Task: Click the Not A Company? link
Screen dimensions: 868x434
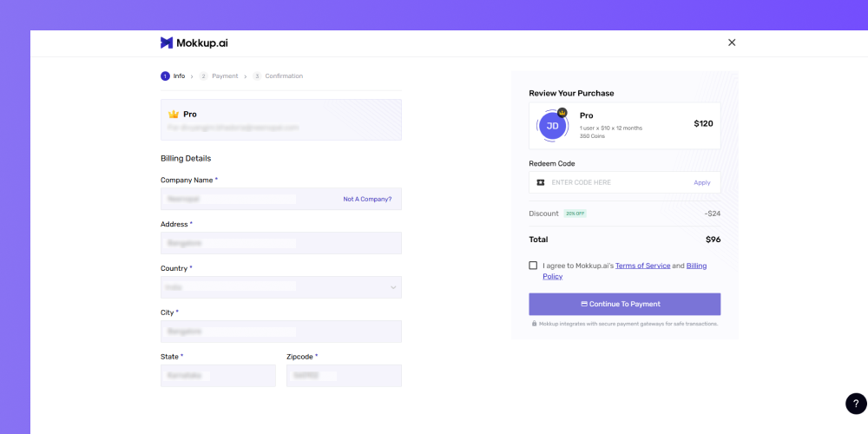Action: pyautogui.click(x=367, y=199)
